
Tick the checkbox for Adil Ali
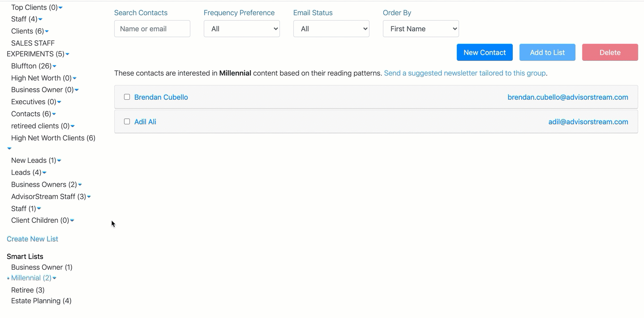127,122
